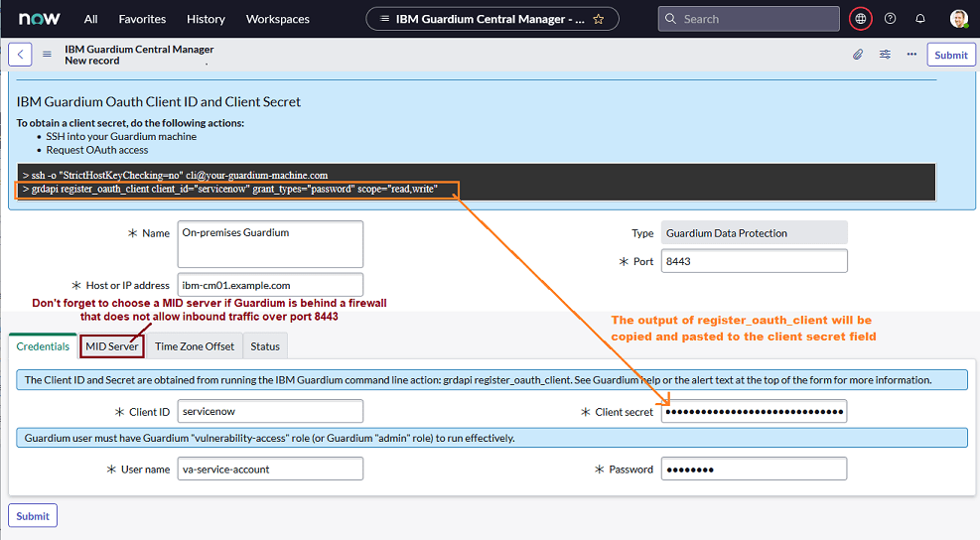
Task: Click the Password field
Action: pos(754,469)
